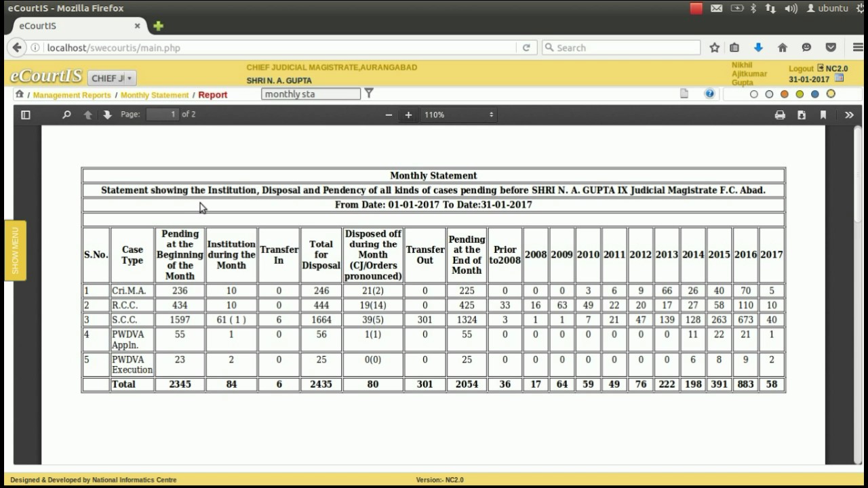Open the ubuntu user menu
This screenshot has height=488, width=868.
pos(827,8)
